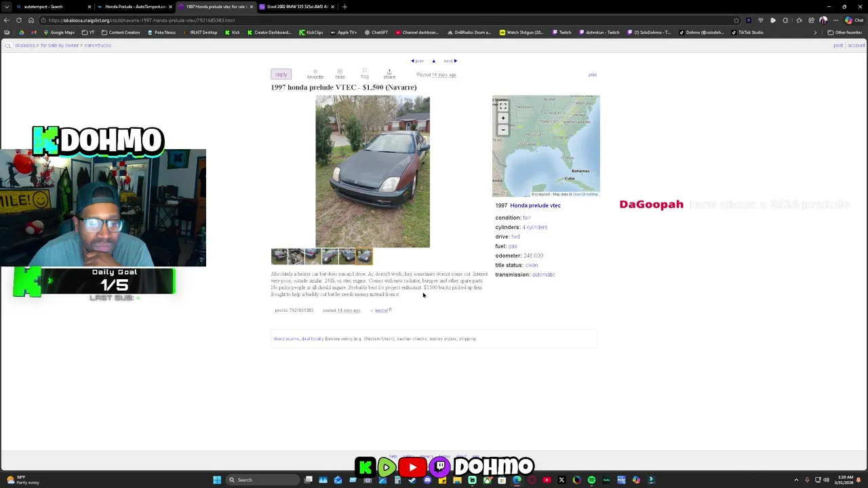
Task: Open the ChatGPT bookmark
Action: click(376, 33)
